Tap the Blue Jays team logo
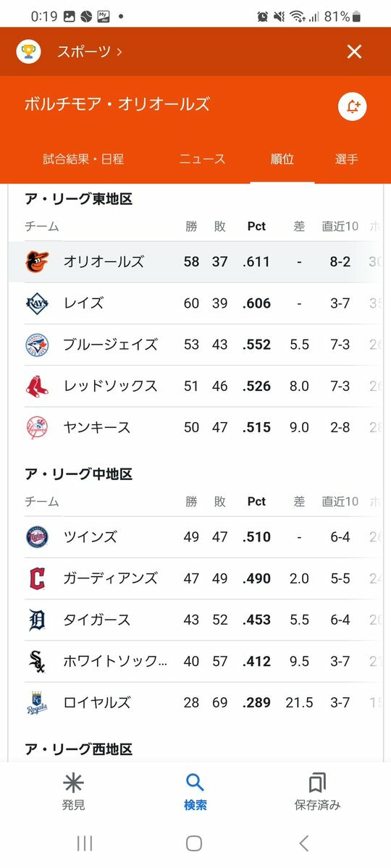 37,345
